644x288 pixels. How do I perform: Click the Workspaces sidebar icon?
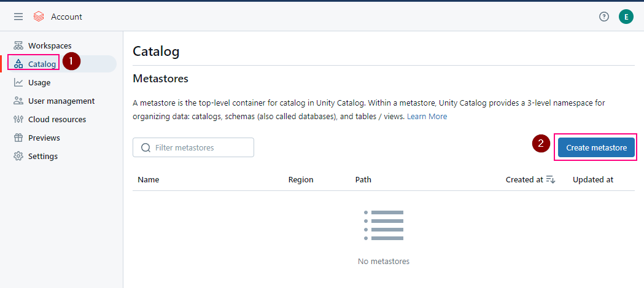pos(18,45)
